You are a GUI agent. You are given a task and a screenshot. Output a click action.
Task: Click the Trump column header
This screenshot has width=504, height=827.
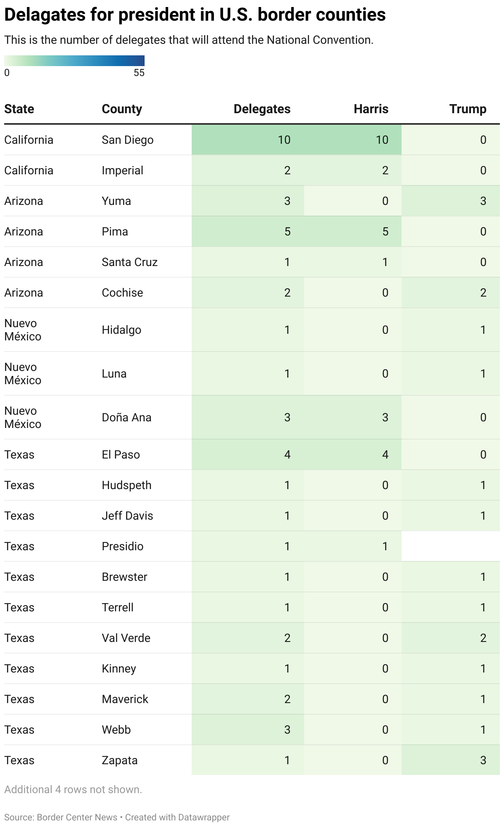(x=468, y=109)
